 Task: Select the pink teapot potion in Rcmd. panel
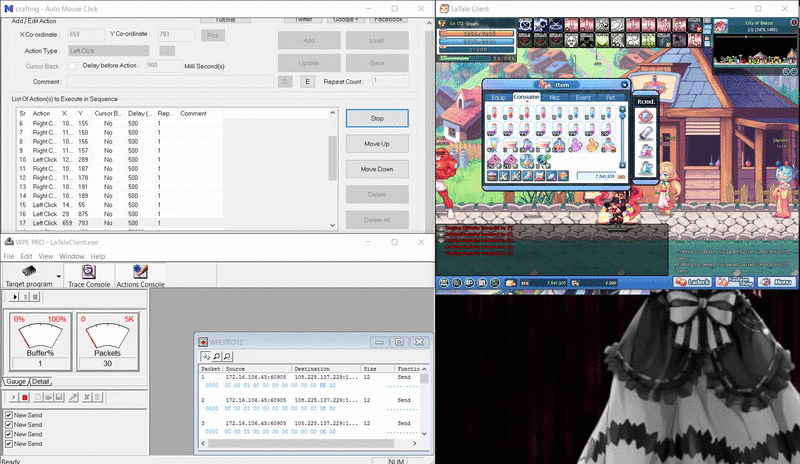point(645,151)
